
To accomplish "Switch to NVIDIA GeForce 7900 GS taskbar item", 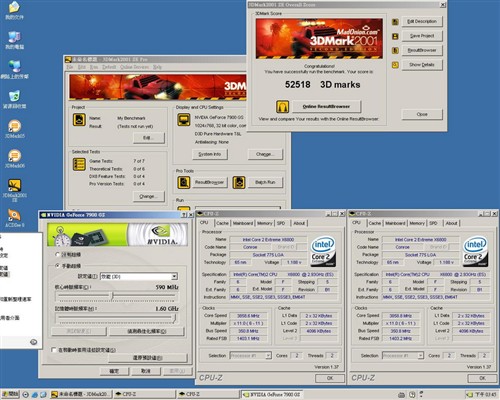I will tap(272, 394).
